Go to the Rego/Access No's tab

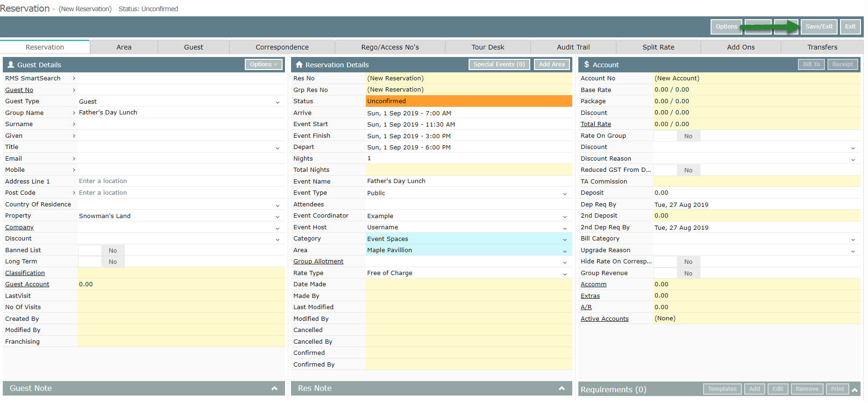point(390,47)
